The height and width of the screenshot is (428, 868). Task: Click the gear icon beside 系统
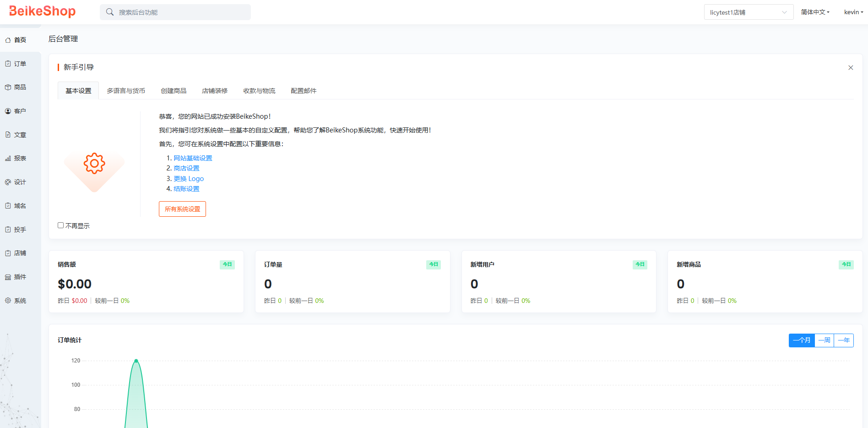point(8,301)
